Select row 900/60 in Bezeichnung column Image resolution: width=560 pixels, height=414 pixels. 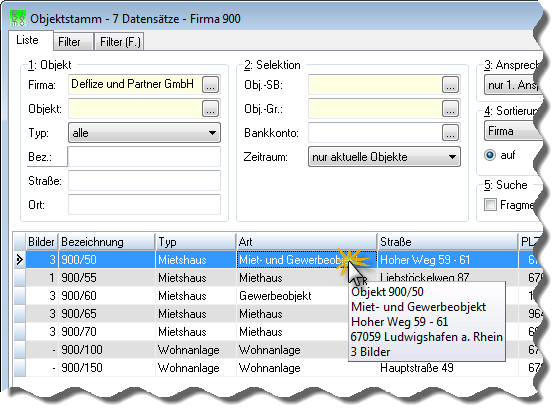pyautogui.click(x=107, y=296)
